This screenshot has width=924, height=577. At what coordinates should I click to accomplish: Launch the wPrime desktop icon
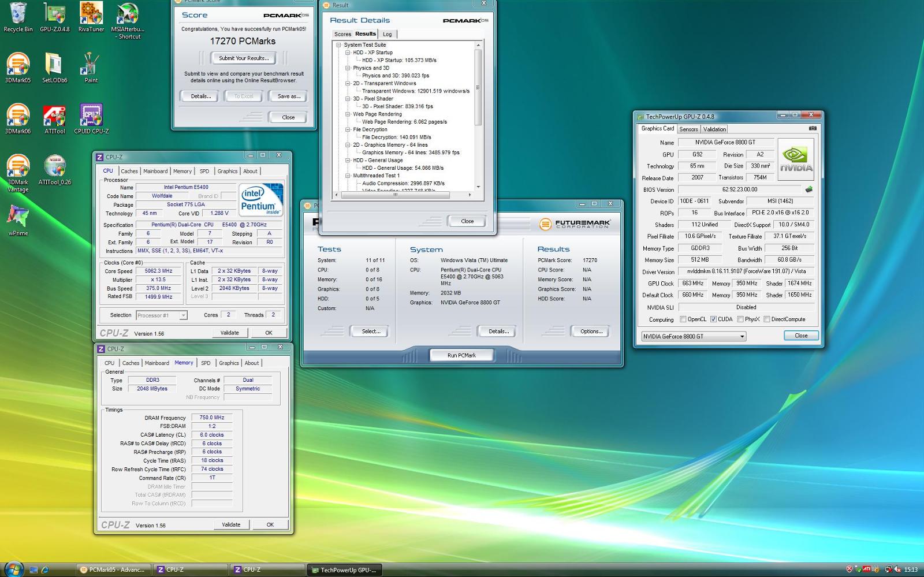pyautogui.click(x=18, y=221)
